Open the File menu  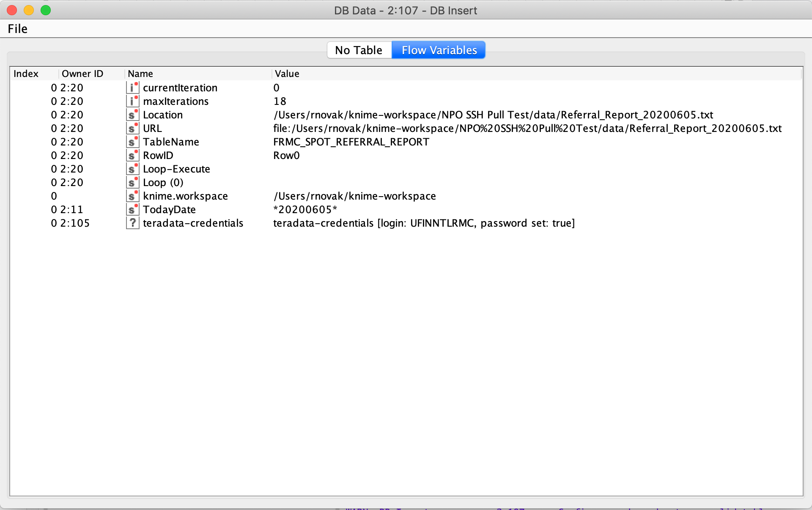(x=17, y=29)
